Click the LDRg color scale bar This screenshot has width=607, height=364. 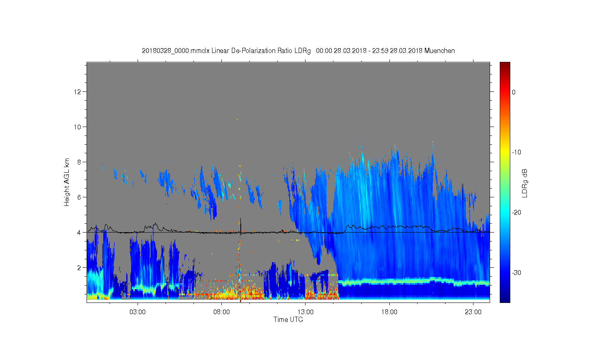coord(505,182)
